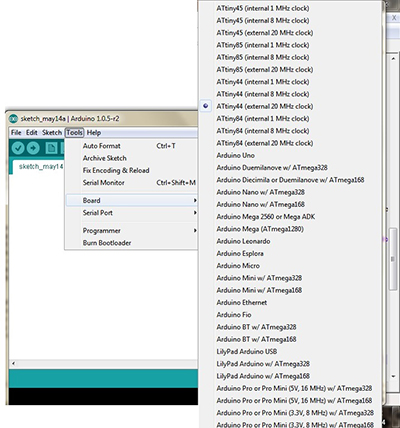Select Arduino Micro board

click(x=238, y=266)
